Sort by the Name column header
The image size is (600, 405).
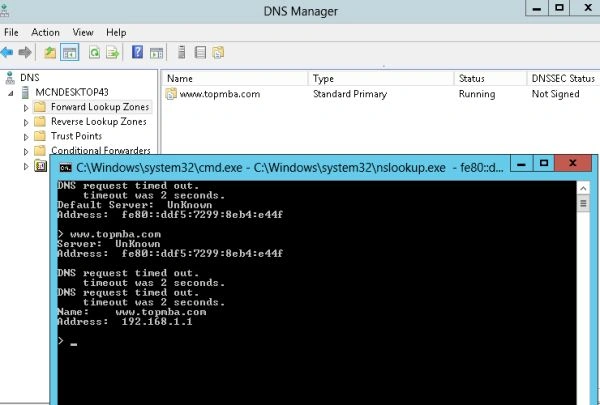point(234,78)
